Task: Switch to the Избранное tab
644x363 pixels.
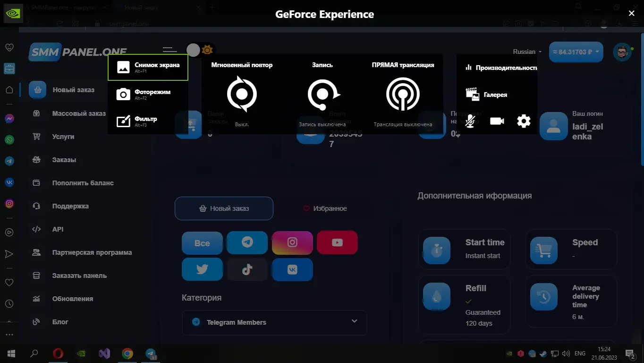Action: click(325, 208)
